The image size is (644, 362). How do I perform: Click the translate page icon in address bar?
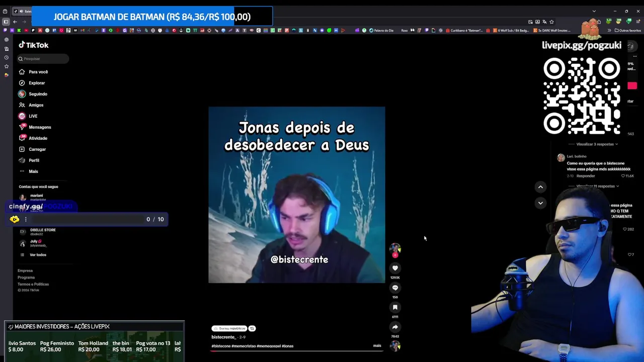pos(544,22)
